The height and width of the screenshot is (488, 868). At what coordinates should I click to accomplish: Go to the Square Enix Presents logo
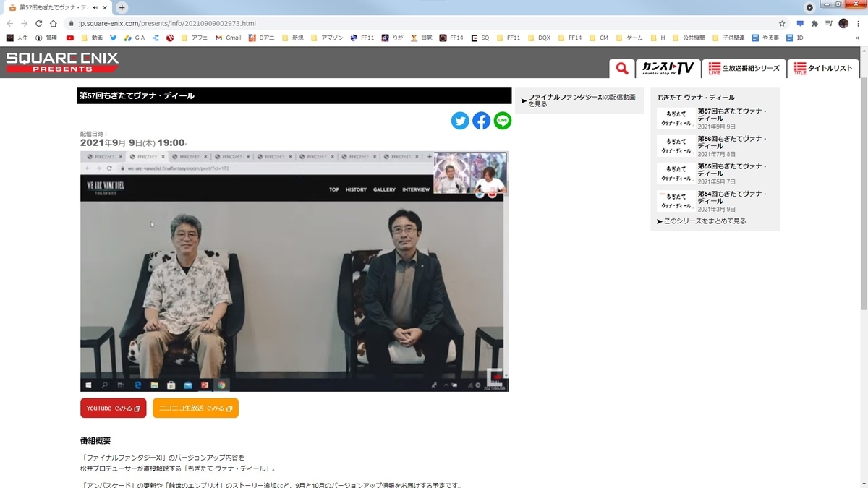click(x=61, y=62)
